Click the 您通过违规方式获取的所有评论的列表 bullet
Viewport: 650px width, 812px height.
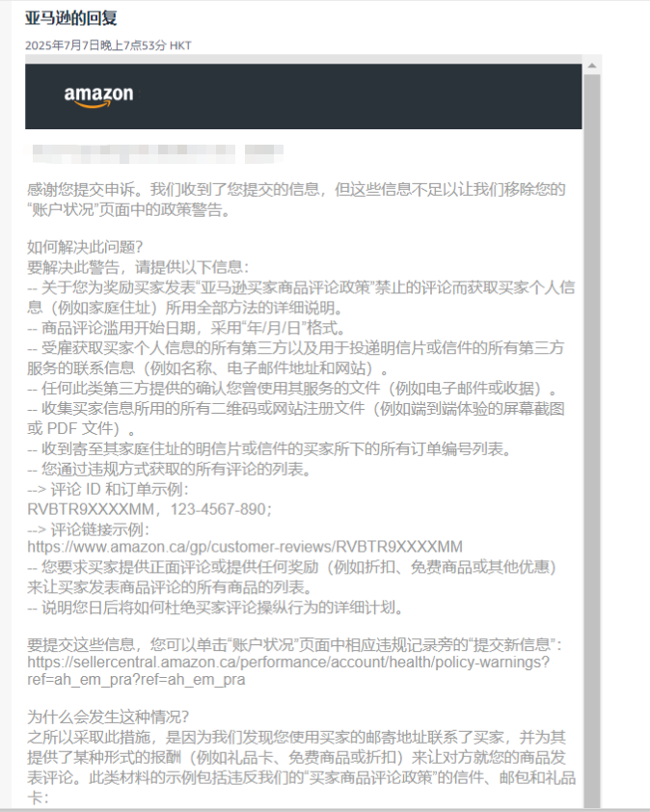click(171, 470)
